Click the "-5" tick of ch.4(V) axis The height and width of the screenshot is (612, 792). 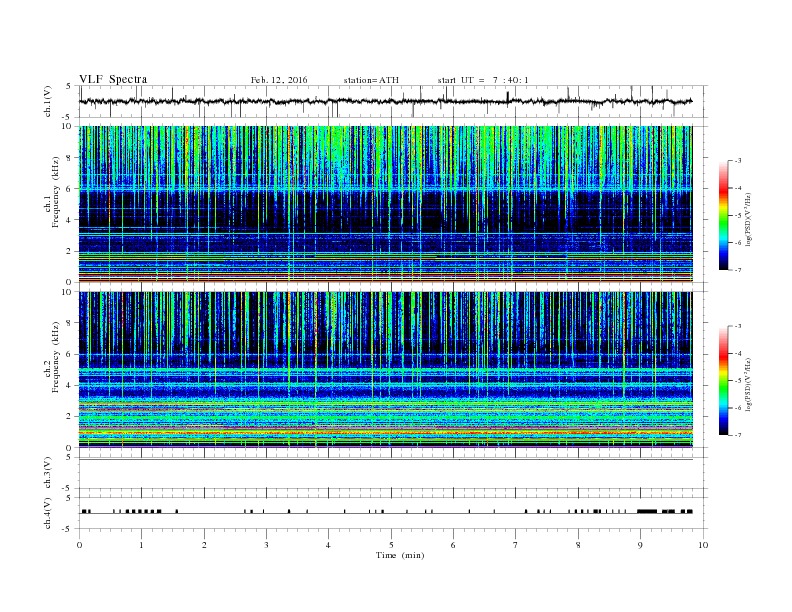click(67, 529)
